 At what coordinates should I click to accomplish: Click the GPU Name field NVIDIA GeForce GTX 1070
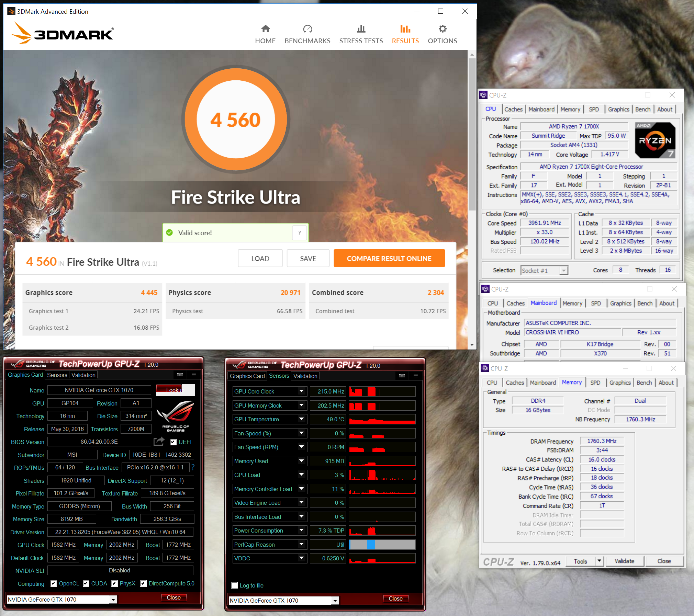[99, 390]
